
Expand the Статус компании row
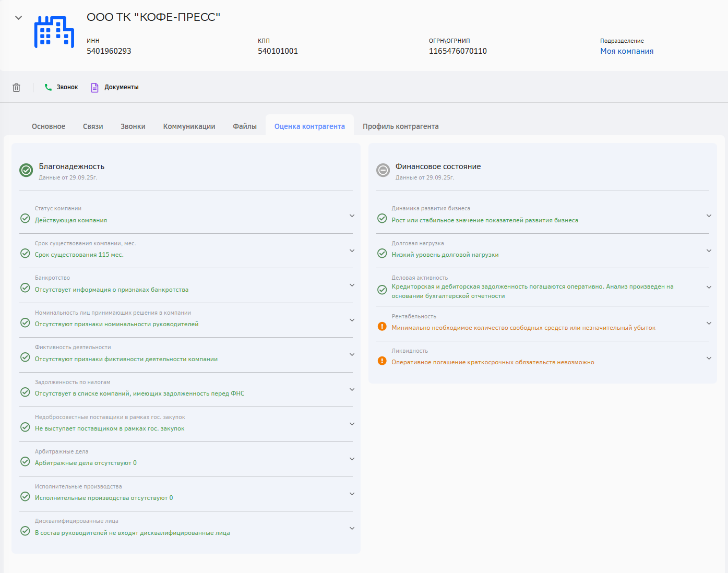352,216
